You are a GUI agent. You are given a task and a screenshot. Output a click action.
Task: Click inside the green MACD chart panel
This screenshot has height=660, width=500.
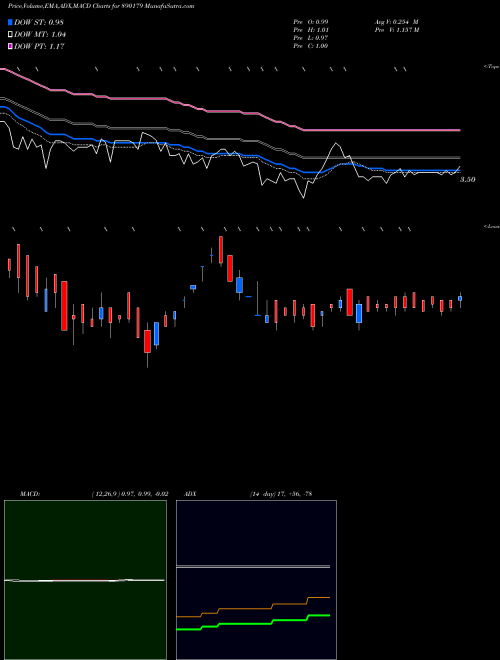pyautogui.click(x=85, y=580)
